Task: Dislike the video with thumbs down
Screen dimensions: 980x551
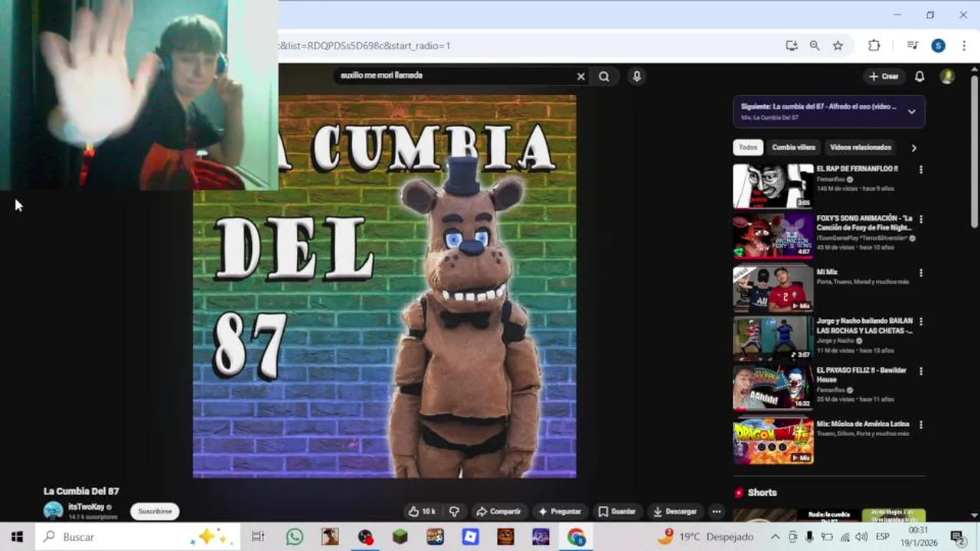Action: coord(453,511)
